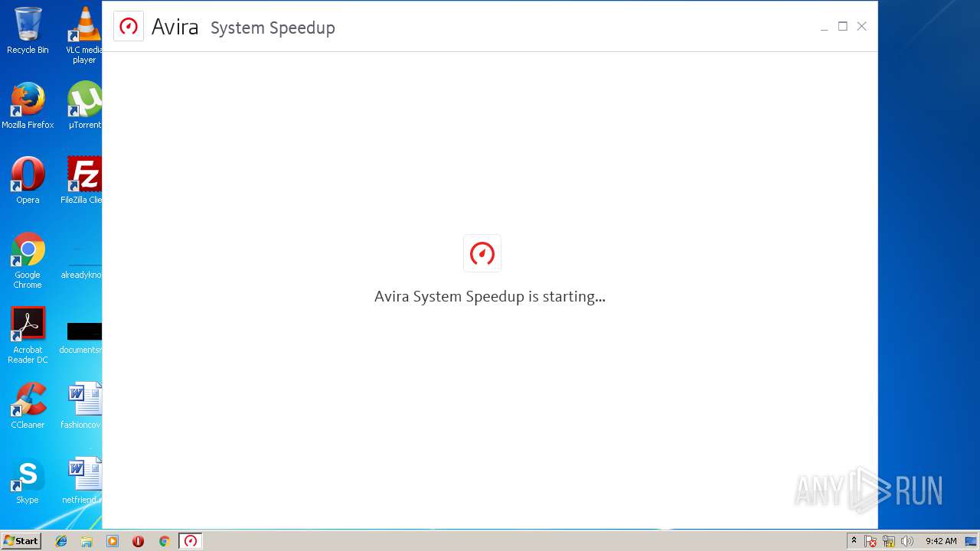This screenshot has width=980, height=551.
Task: Click the Avira speedometer logo in title bar
Action: (x=129, y=26)
